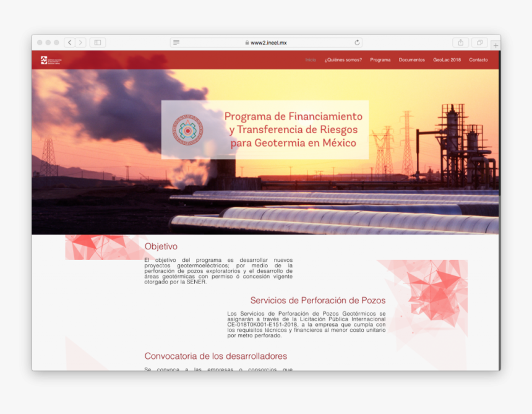This screenshot has width=532, height=414.
Task: Select the INEEL logo in the header
Action: point(46,59)
